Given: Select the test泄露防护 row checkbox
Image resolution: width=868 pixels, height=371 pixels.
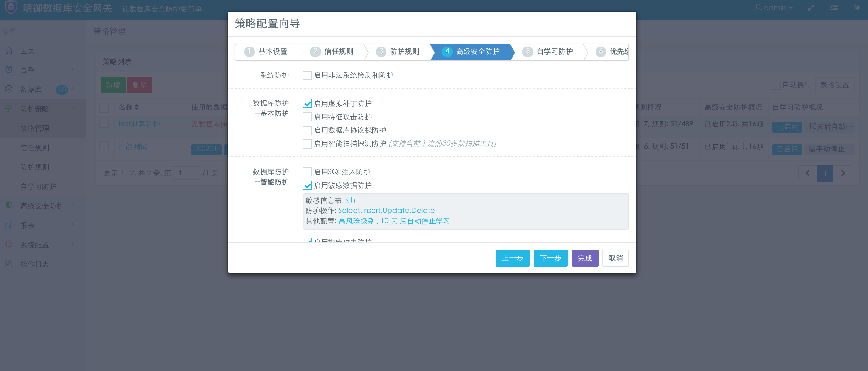Looking at the screenshot, I should [x=104, y=124].
